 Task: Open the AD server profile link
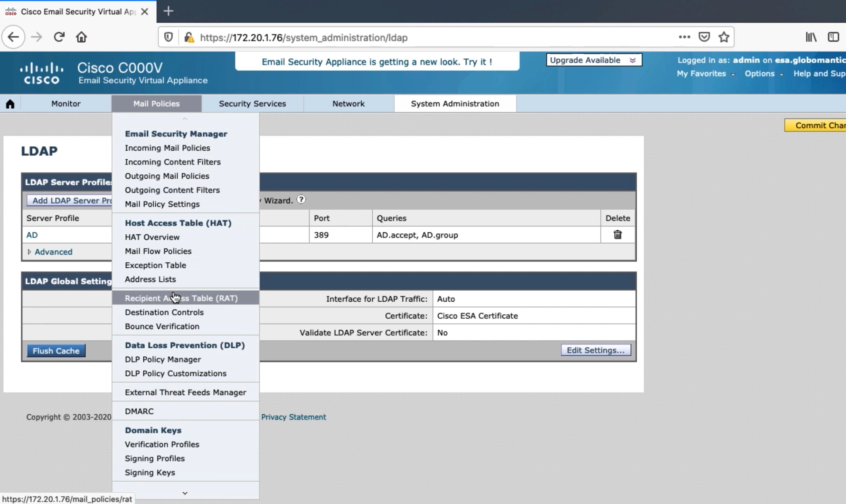click(x=32, y=235)
